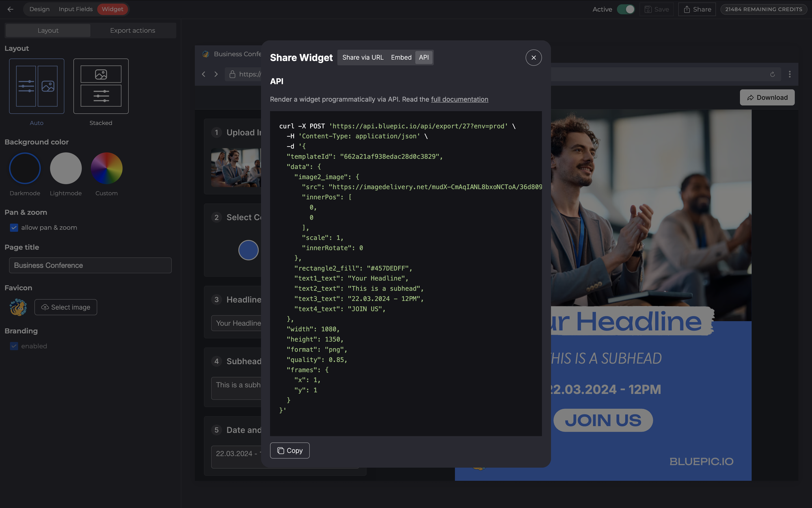Click the "width": 1080 line
812x508 pixels.
(313, 329)
